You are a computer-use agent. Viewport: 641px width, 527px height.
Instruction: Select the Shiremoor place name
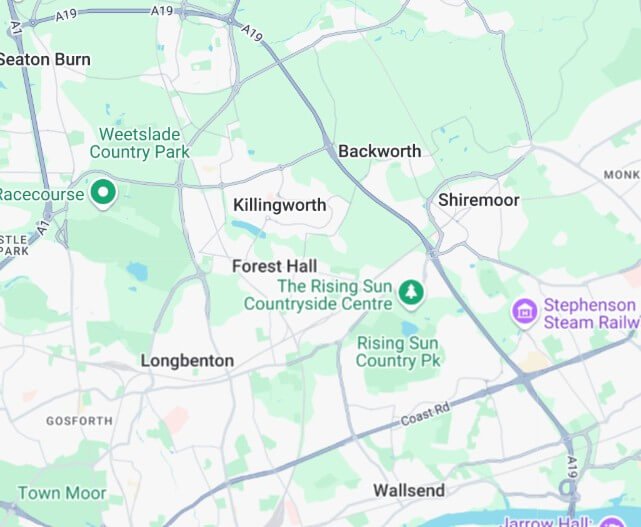tap(479, 200)
